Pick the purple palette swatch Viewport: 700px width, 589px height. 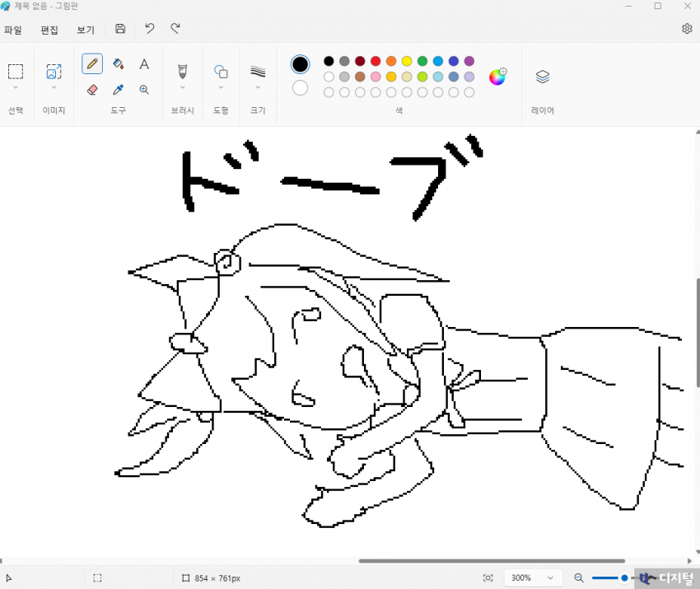(469, 61)
